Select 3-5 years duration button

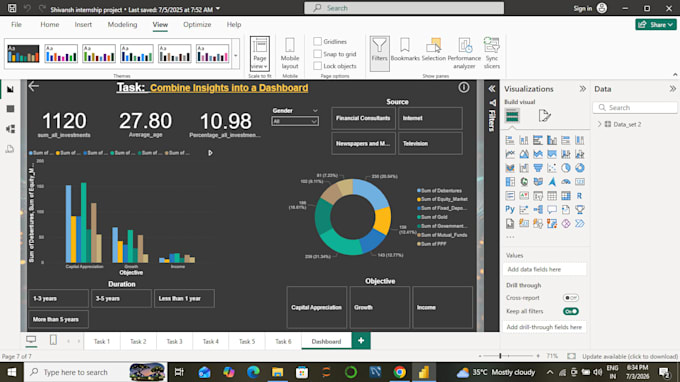point(121,298)
